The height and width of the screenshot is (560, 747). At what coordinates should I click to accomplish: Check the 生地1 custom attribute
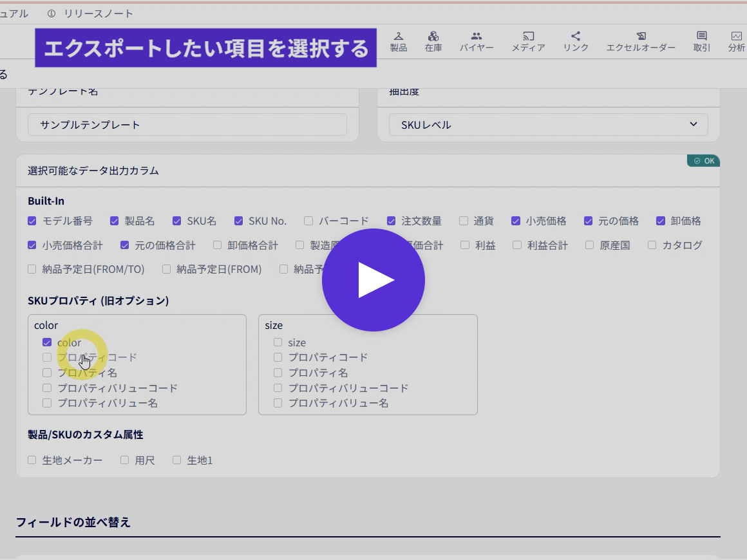point(176,460)
